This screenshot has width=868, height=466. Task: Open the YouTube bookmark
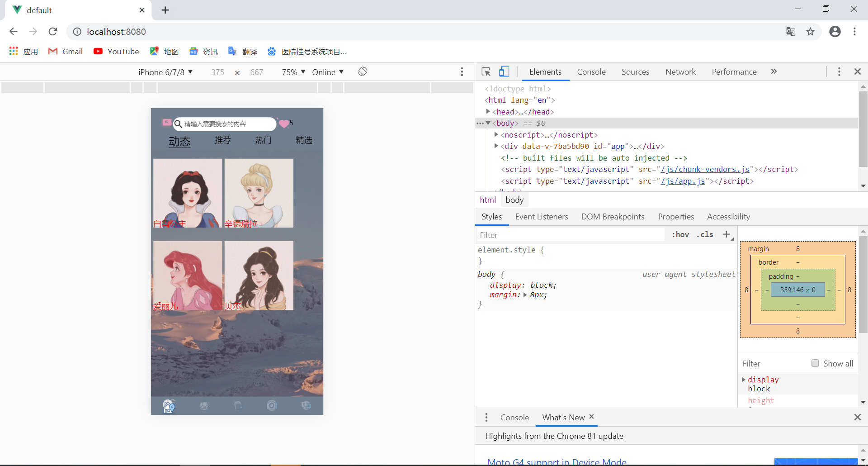click(116, 52)
